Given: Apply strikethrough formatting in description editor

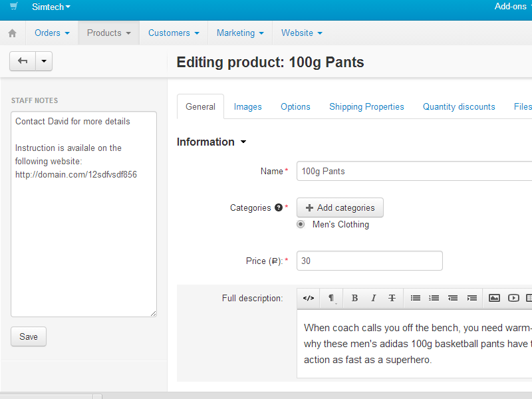Looking at the screenshot, I should [392, 298].
